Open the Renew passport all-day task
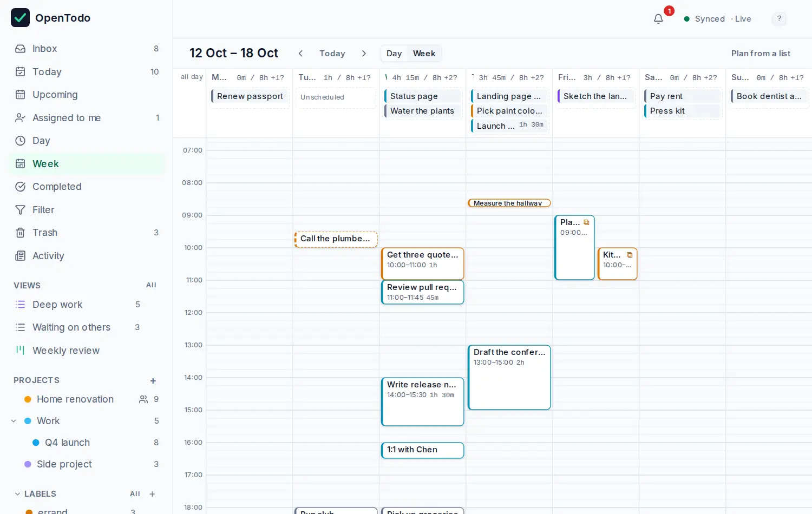The width and height of the screenshot is (812, 514). pyautogui.click(x=250, y=96)
